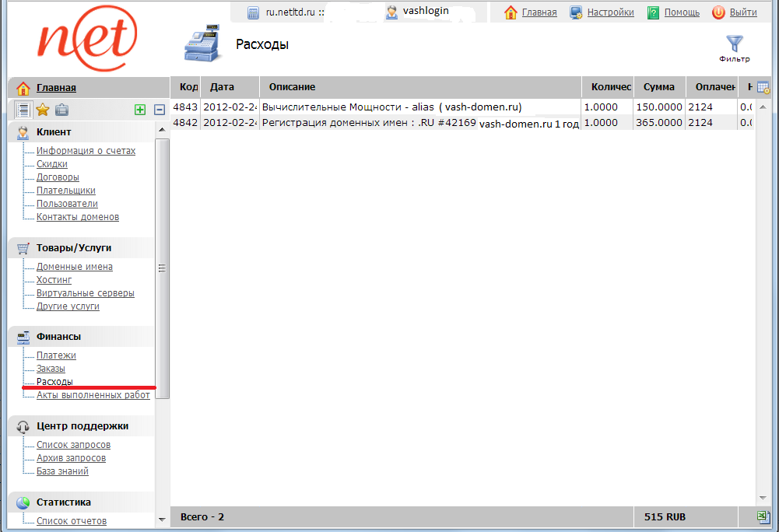This screenshot has height=532, width=779.
Task: Collapse all menu sections with blue minus
Action: coord(160,110)
